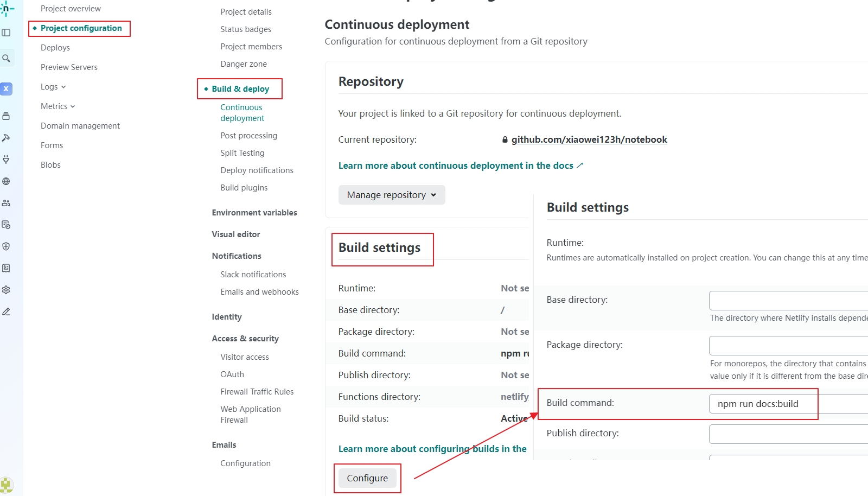Image resolution: width=868 pixels, height=496 pixels.
Task: Open Post processing settings
Action: 248,136
